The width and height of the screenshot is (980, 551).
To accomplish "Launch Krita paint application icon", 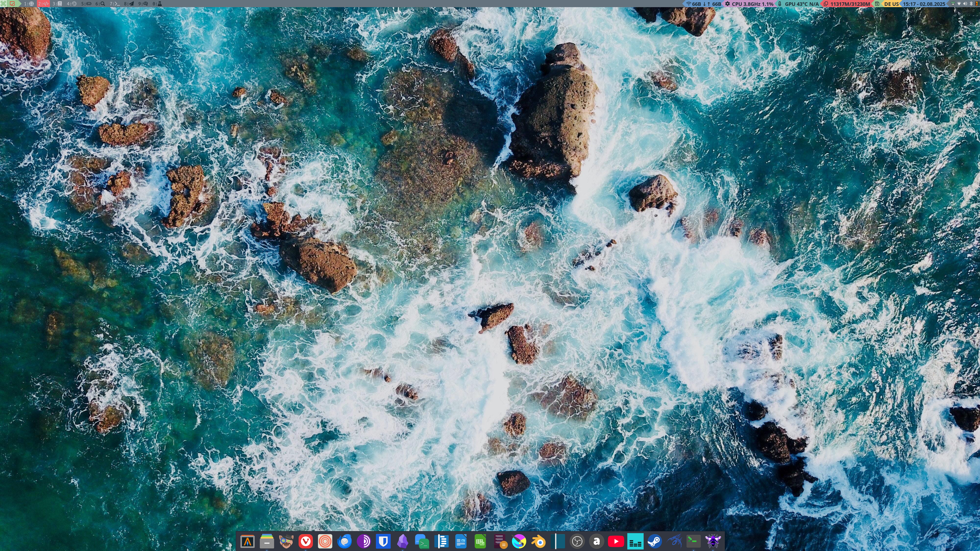I will coord(519,541).
